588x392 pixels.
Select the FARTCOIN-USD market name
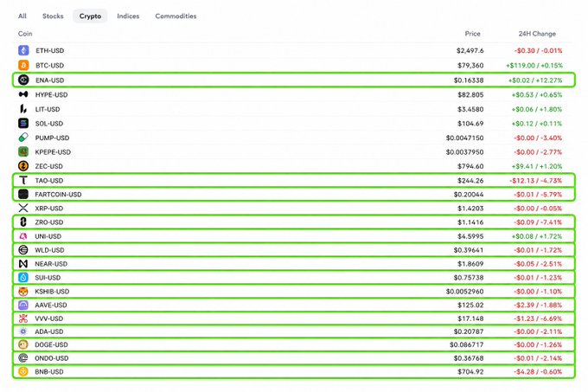(58, 195)
